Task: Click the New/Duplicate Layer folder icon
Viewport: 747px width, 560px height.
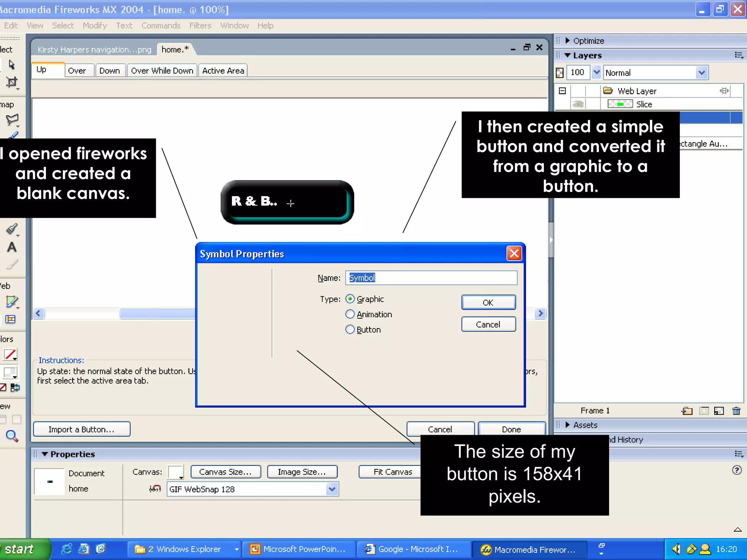Action: pyautogui.click(x=687, y=411)
